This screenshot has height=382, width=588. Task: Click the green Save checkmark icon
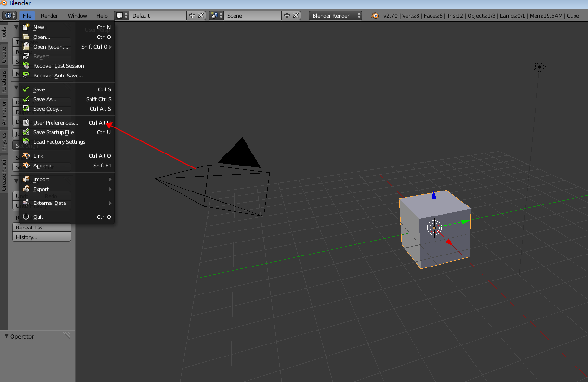click(25, 89)
